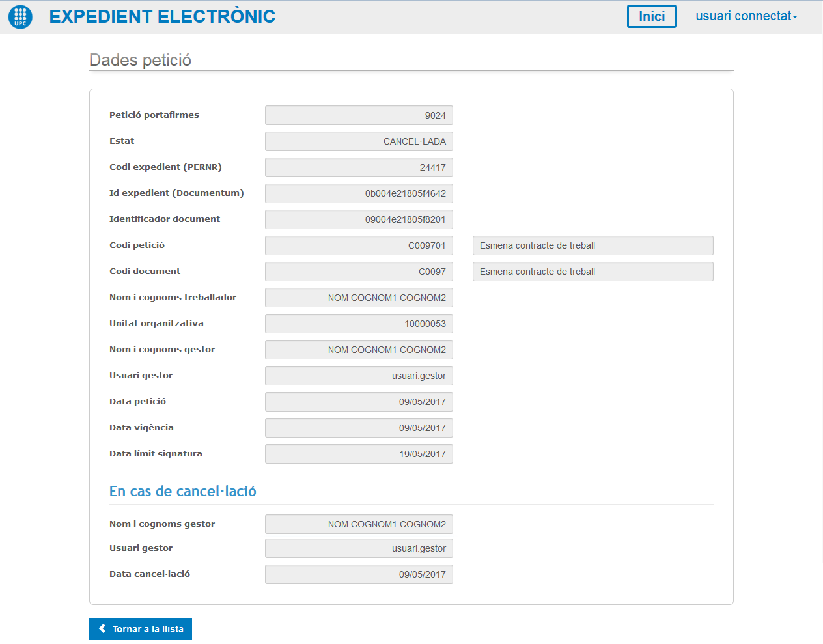Focus the Nom i cognoms treballador field
Viewport: 823px width, 644px height.
coord(359,298)
